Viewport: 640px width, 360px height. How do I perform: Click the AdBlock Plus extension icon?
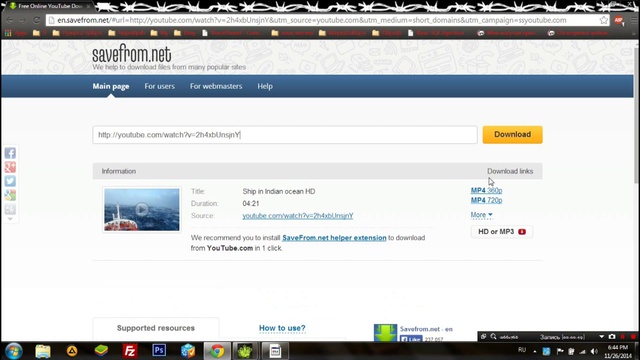coord(619,20)
